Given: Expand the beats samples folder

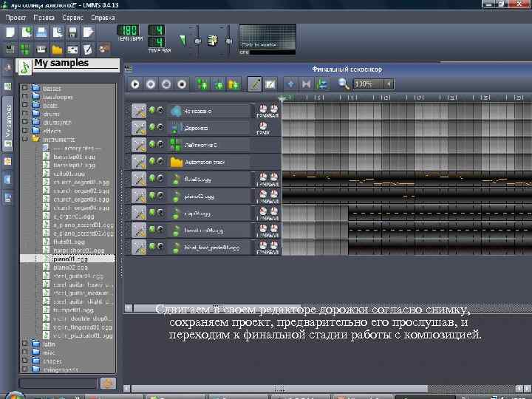Looking at the screenshot, I should [24, 105].
